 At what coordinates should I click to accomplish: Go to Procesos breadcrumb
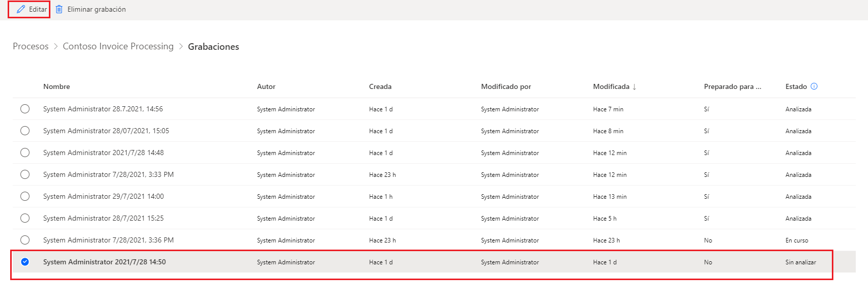pos(31,46)
